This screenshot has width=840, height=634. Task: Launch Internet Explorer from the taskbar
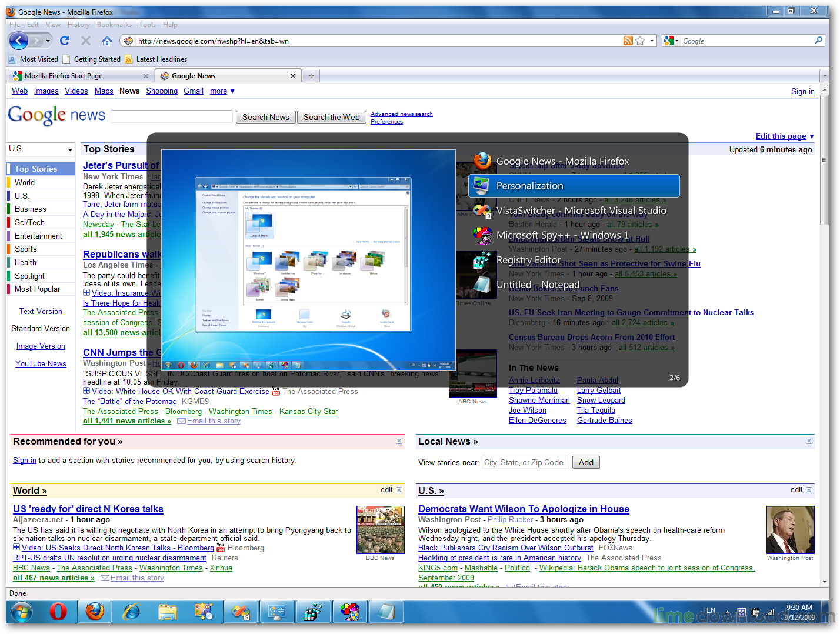point(131,612)
